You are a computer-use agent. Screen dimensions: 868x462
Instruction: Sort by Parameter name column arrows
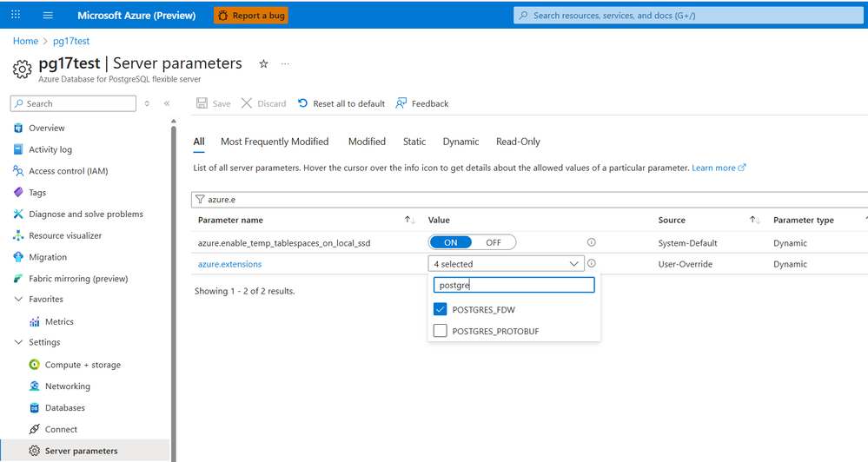click(409, 221)
